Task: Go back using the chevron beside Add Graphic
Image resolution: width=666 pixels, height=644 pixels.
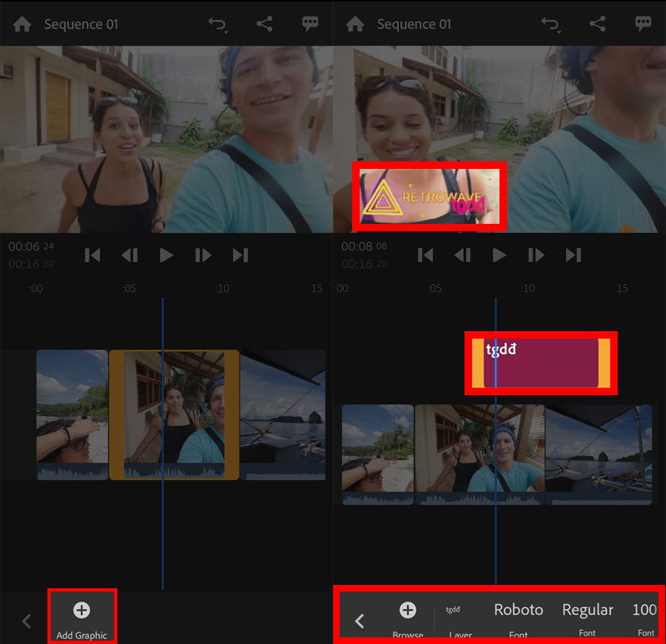Action: click(x=27, y=621)
